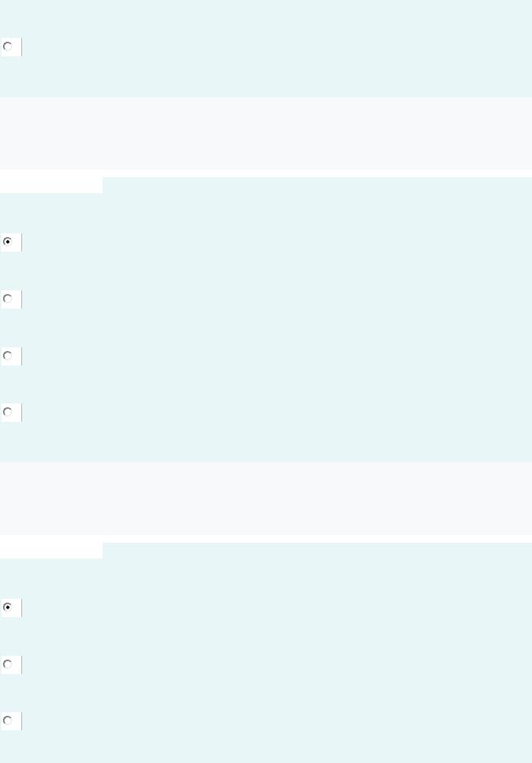This screenshot has height=763, width=532.
Task: Select the last radio button at the page bottom
Action: 8,720
